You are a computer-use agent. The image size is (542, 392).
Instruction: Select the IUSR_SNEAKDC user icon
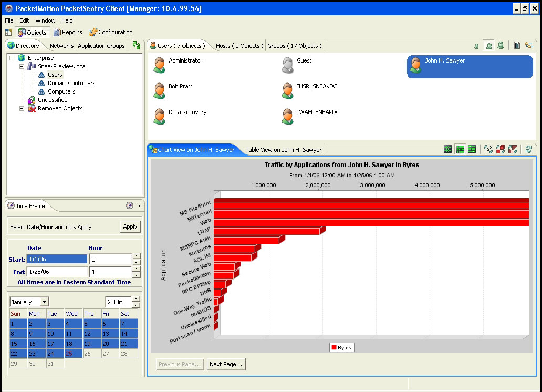288,91
